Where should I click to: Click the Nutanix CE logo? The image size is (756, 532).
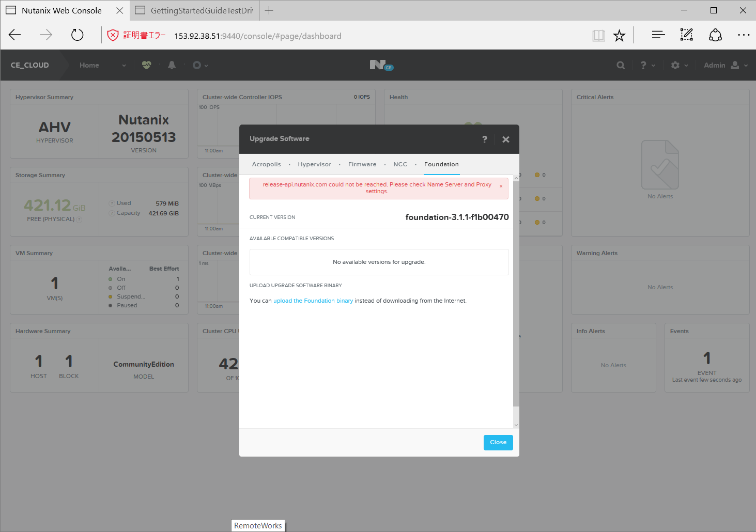coord(381,65)
